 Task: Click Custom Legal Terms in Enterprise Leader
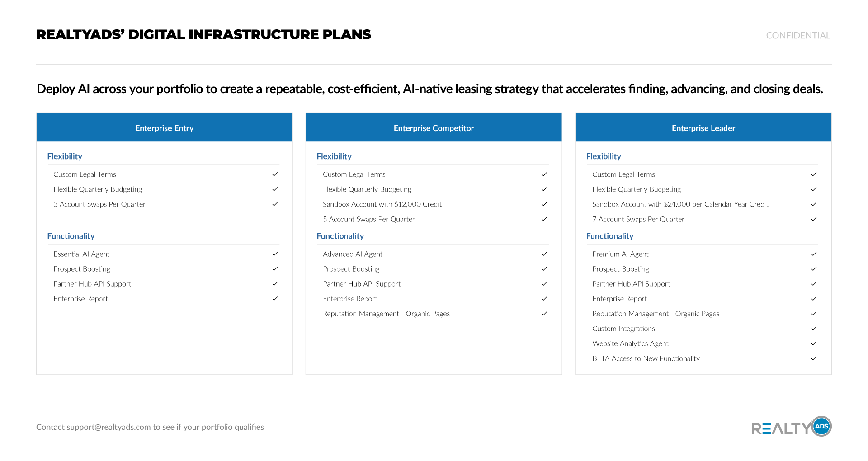(623, 174)
